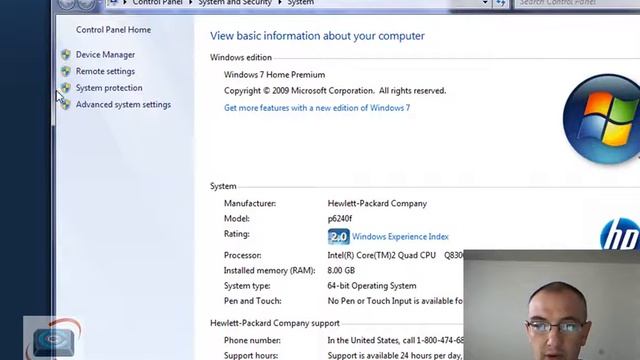Click the Windows edition section header
The width and height of the screenshot is (640, 360).
pos(241,58)
